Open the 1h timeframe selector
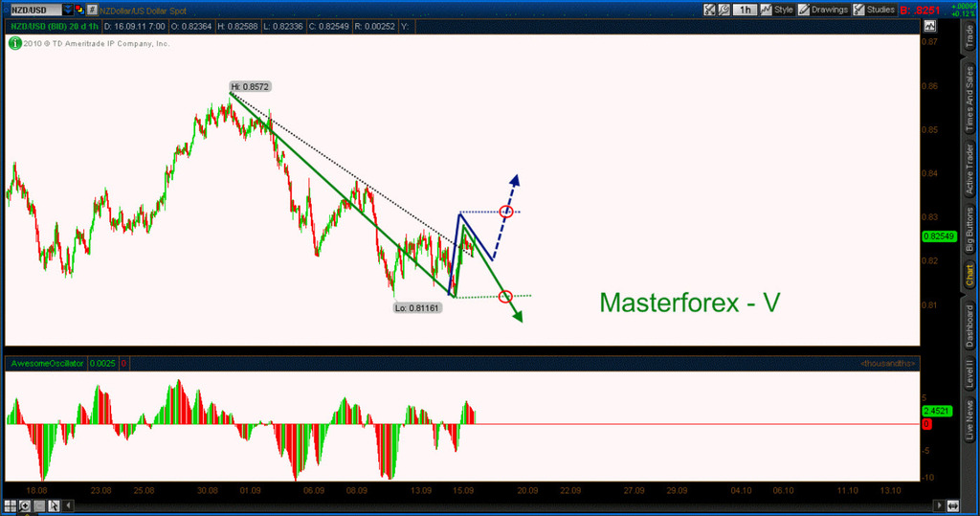The image size is (980, 516). pyautogui.click(x=745, y=10)
